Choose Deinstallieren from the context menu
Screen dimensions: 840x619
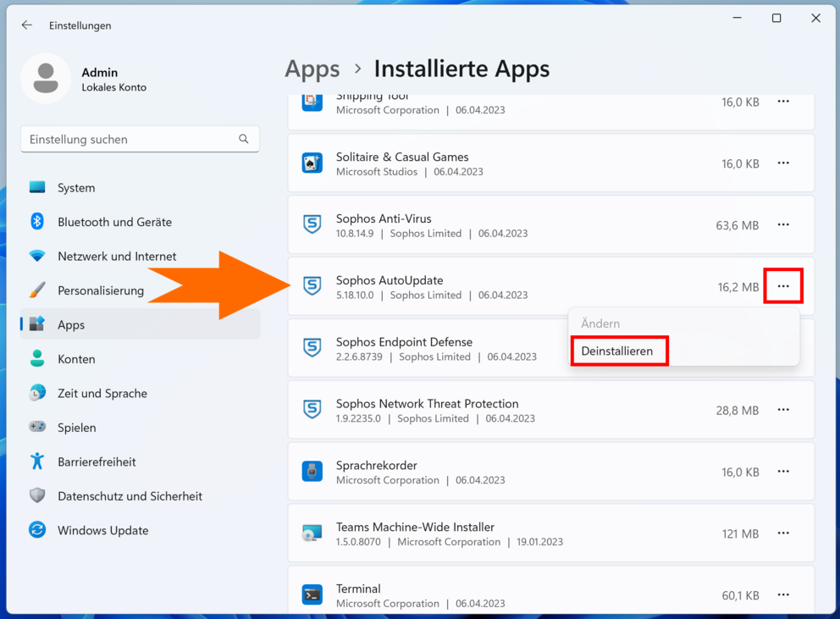pos(617,351)
